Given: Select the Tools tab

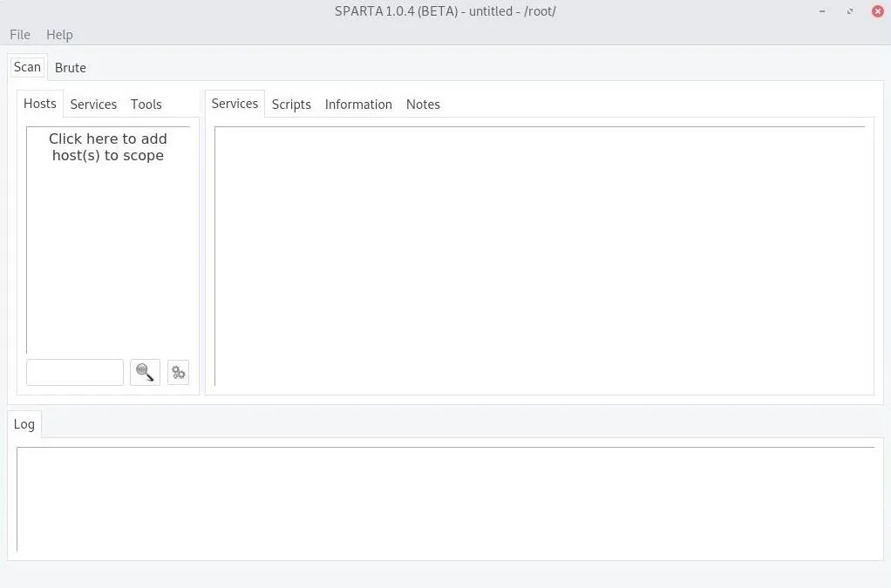Looking at the screenshot, I should pyautogui.click(x=146, y=105).
